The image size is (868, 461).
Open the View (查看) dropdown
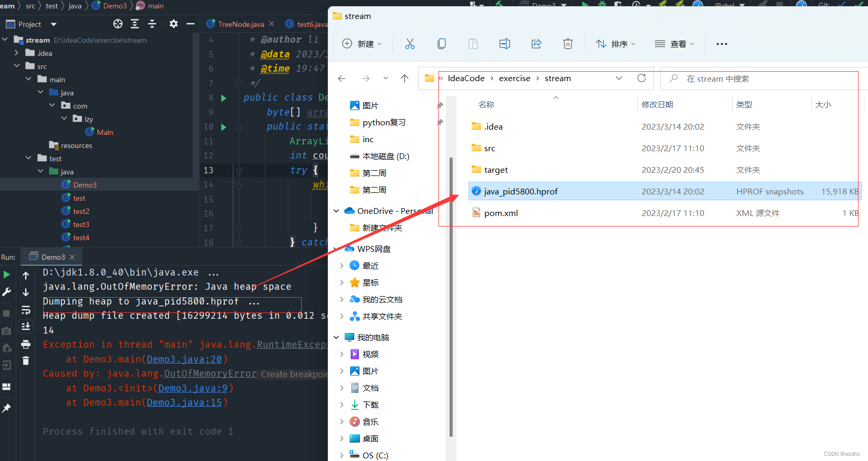pos(674,44)
